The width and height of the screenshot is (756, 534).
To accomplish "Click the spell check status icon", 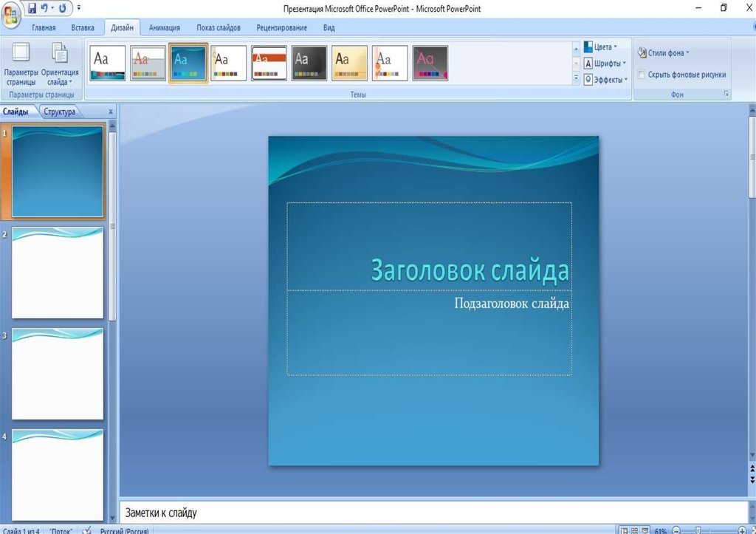I will [x=87, y=530].
